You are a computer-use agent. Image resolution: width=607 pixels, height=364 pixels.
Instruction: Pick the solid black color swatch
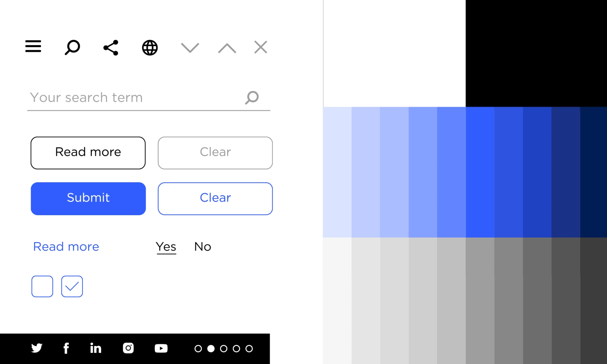click(x=536, y=53)
